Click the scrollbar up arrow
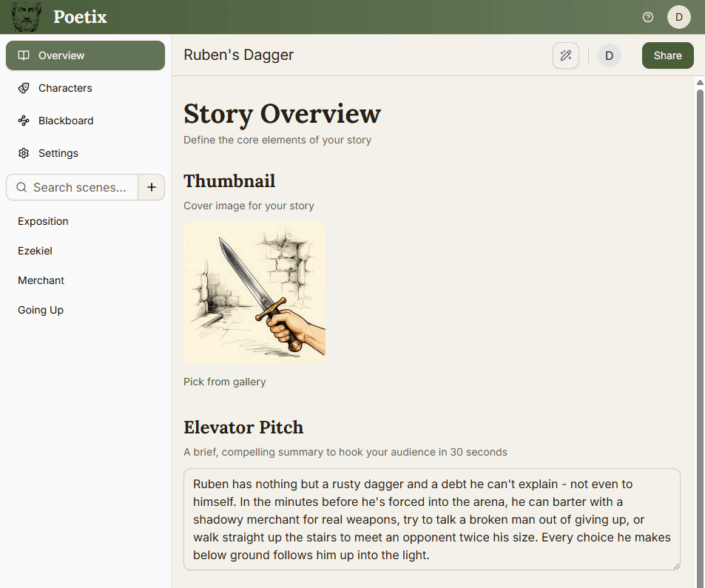Screen dimensions: 705x588 point(700,82)
